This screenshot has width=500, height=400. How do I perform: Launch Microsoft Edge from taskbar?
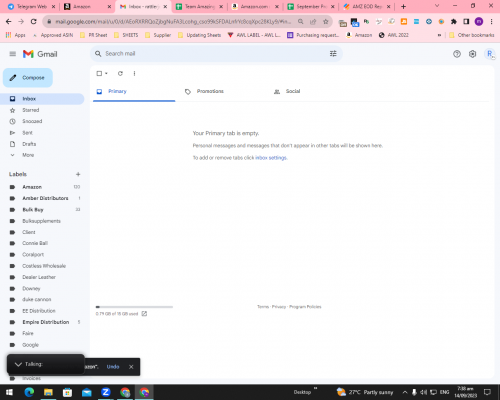(29, 392)
